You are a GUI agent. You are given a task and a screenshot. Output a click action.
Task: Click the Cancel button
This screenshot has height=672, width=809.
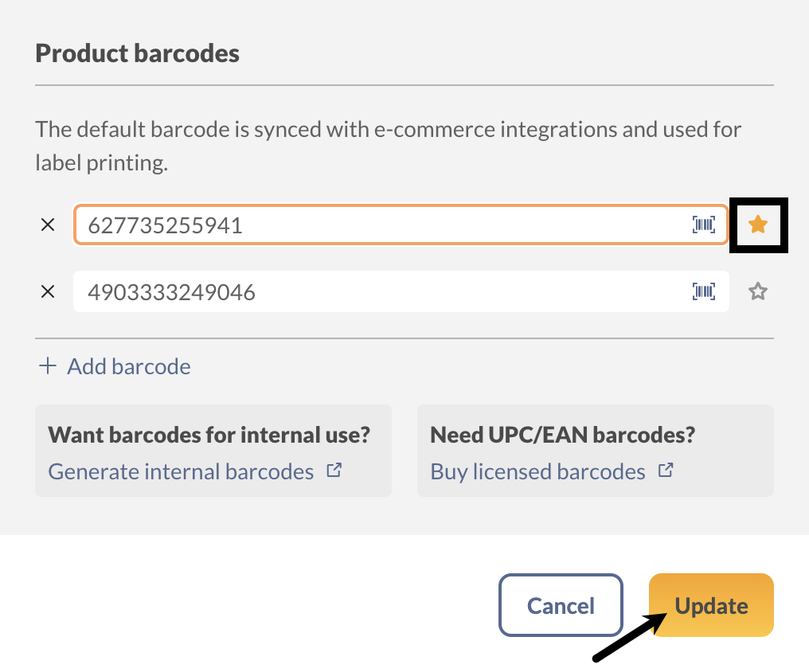[561, 605]
